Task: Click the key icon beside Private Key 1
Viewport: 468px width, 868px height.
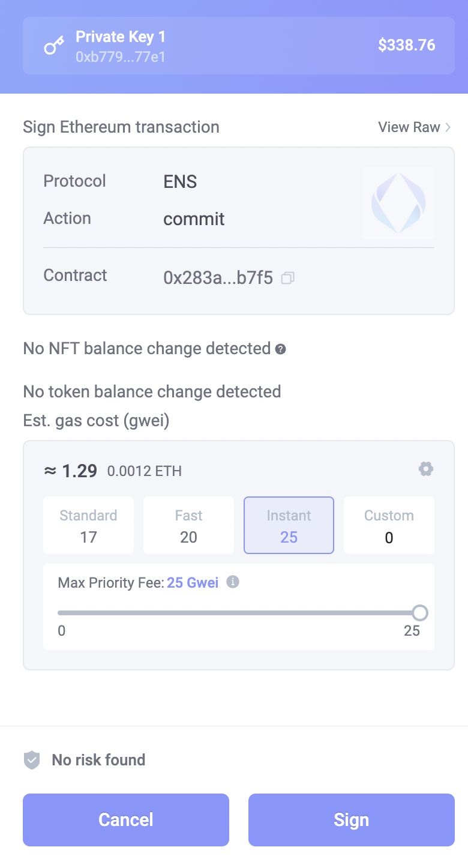Action: pos(54,46)
